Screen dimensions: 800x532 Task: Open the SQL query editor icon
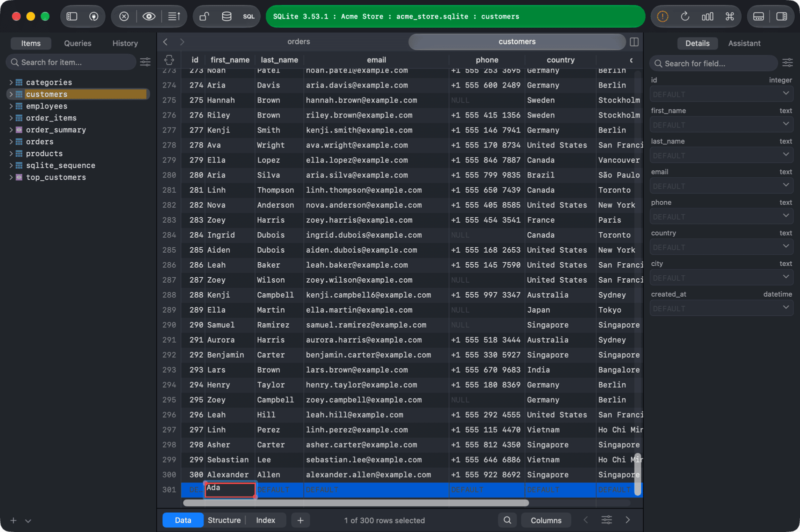coord(249,16)
